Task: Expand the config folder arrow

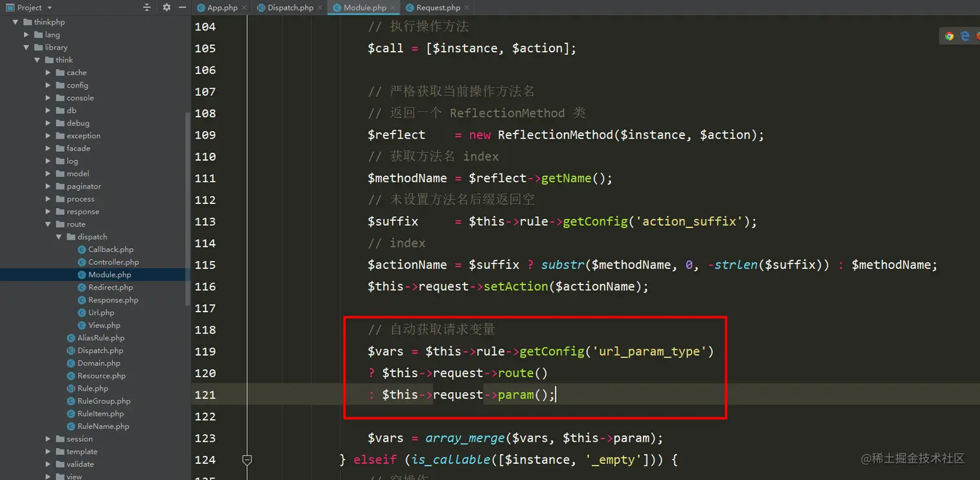Action: coord(49,86)
